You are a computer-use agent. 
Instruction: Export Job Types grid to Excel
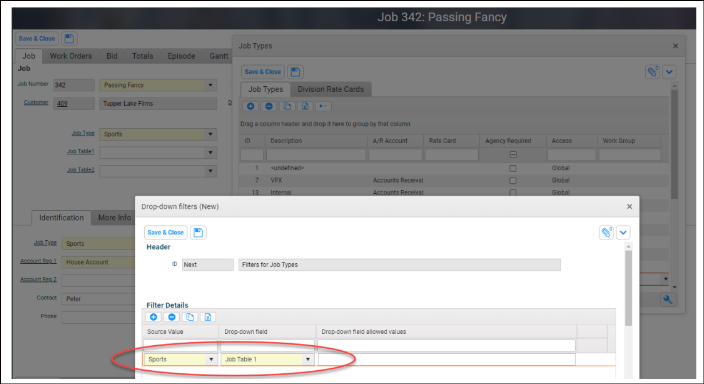[305, 106]
